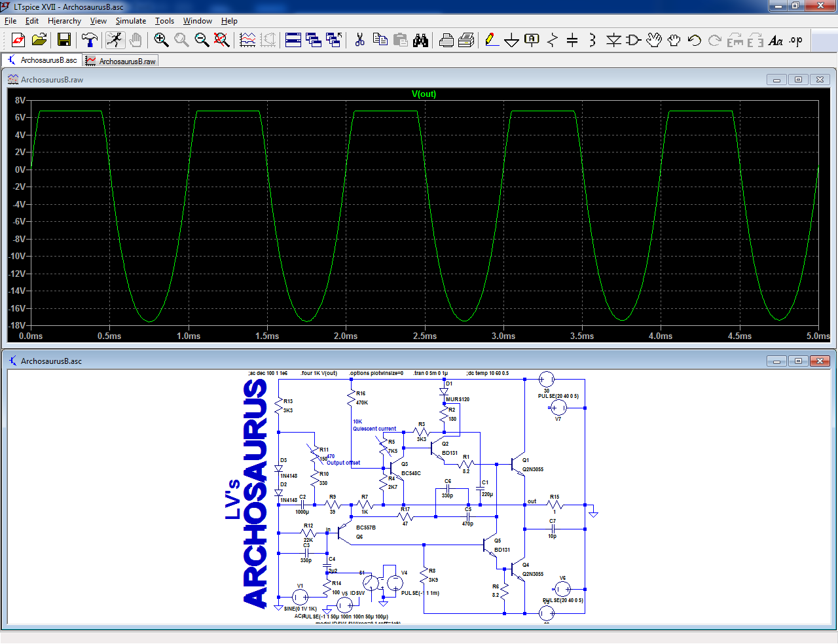Minimize the ArchosaurusB.asc schematic pane
The image size is (838, 644).
click(776, 361)
